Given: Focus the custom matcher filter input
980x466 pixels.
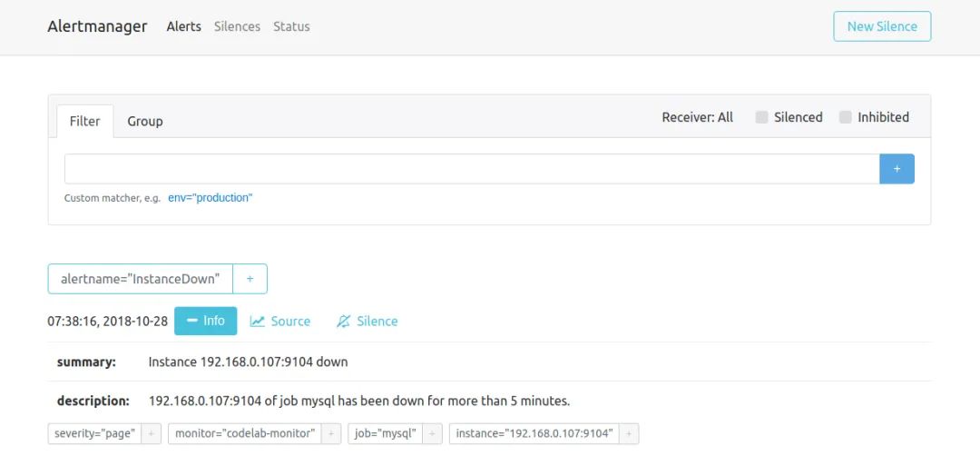Looking at the screenshot, I should coord(472,169).
